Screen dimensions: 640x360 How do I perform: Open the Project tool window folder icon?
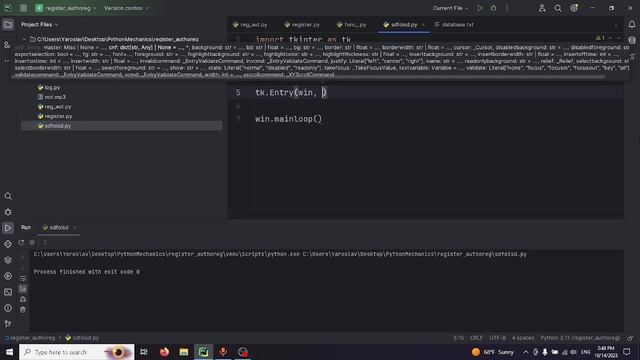coord(8,24)
